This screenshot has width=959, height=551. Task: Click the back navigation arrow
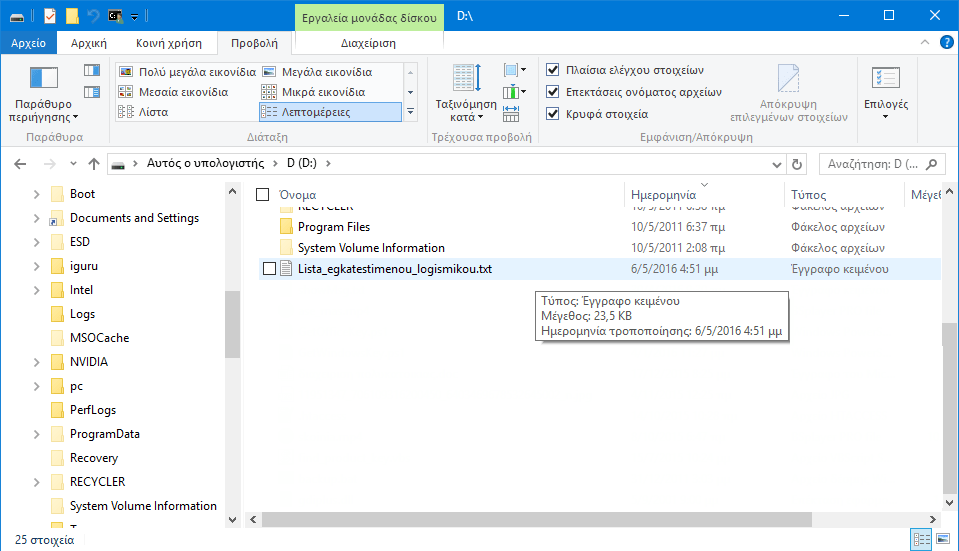(21, 164)
